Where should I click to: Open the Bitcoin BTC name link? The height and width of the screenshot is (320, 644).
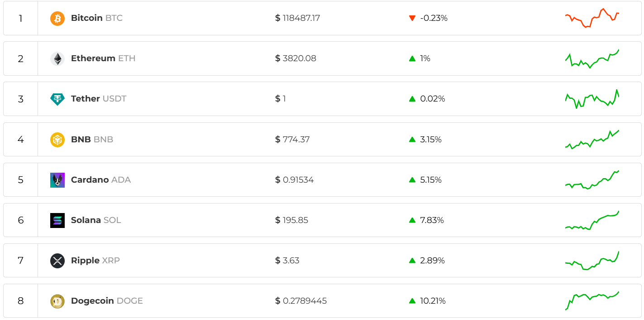[x=96, y=18]
